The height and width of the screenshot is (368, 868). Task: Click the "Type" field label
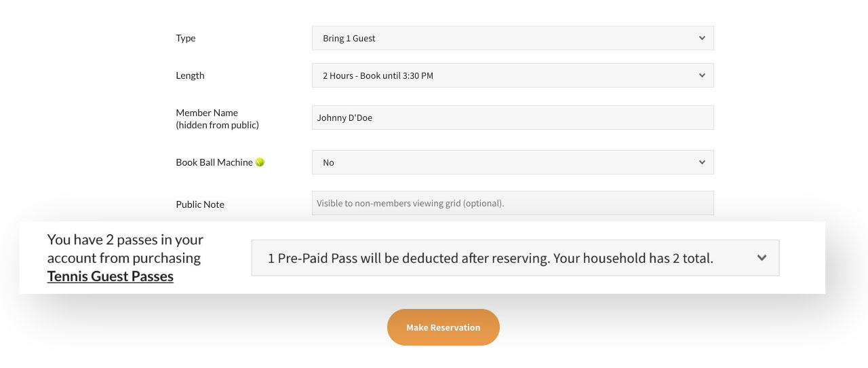[x=186, y=38]
